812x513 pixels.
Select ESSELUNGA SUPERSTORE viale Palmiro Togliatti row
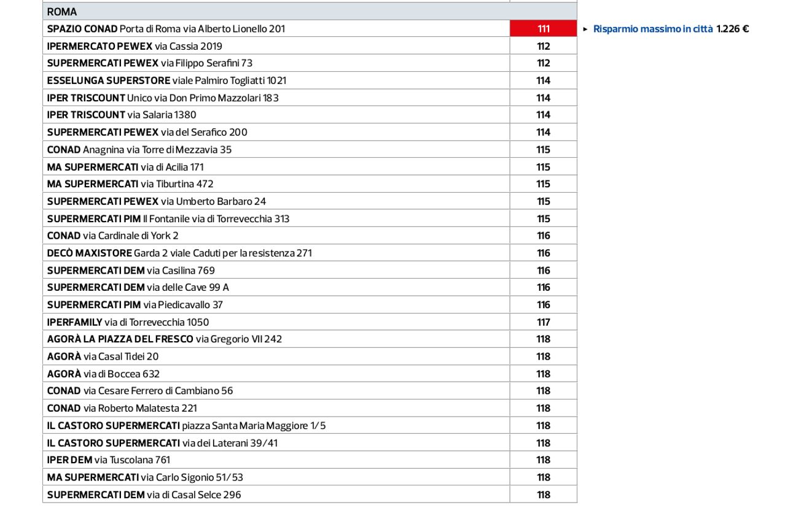pyautogui.click(x=310, y=80)
